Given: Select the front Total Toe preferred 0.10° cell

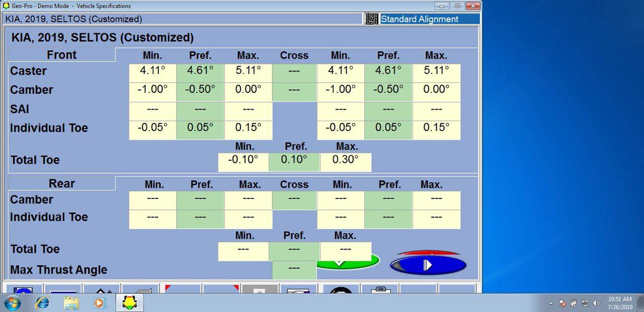Looking at the screenshot, I should [x=294, y=162].
